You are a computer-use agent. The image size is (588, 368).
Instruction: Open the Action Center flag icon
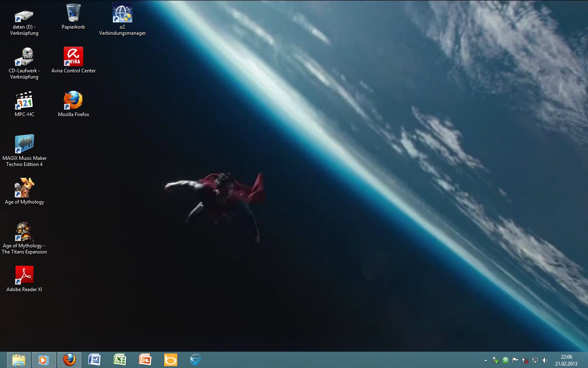pyautogui.click(x=515, y=360)
